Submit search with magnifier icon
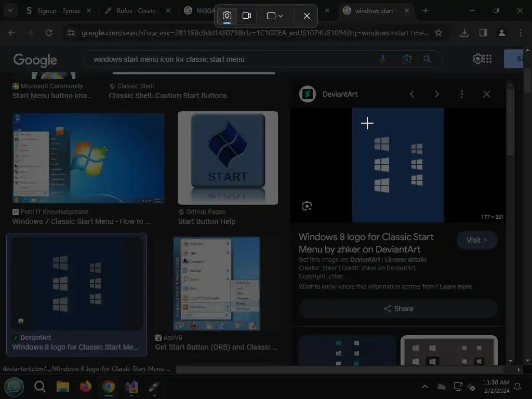This screenshot has height=399, width=532. pyautogui.click(x=427, y=59)
